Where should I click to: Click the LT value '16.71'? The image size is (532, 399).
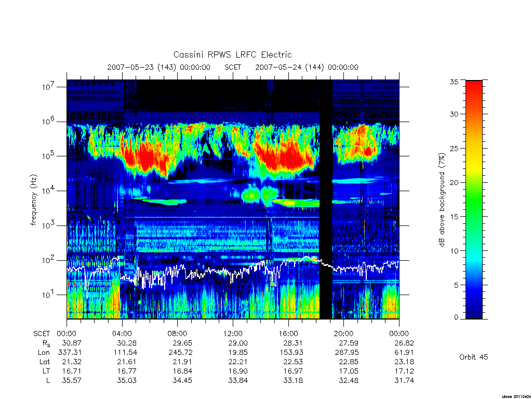point(72,371)
